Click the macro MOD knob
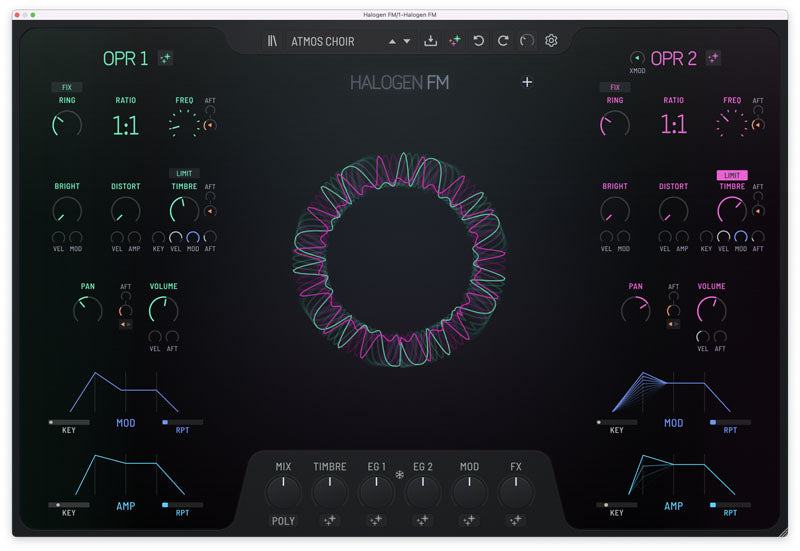The height and width of the screenshot is (551, 800). (x=469, y=492)
